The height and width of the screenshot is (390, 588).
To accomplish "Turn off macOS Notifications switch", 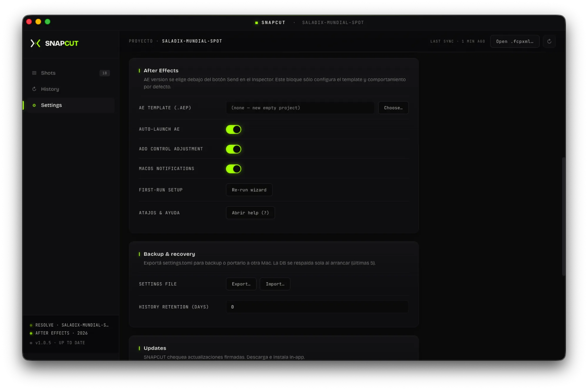I will (233, 169).
